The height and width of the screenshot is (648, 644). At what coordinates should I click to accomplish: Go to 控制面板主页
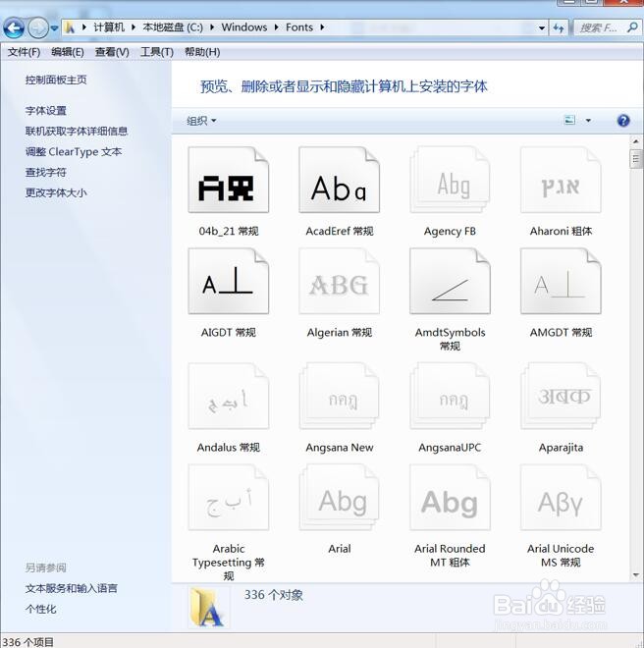pos(56,80)
